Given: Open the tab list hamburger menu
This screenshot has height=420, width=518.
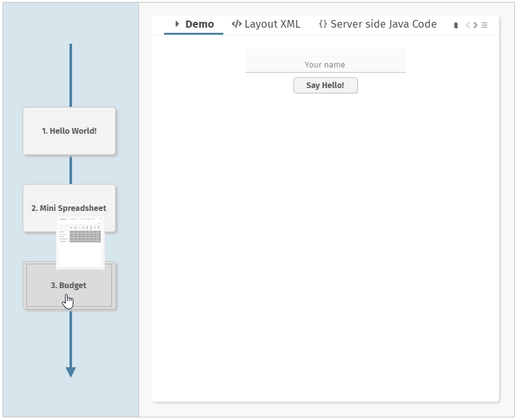Looking at the screenshot, I should [485, 25].
